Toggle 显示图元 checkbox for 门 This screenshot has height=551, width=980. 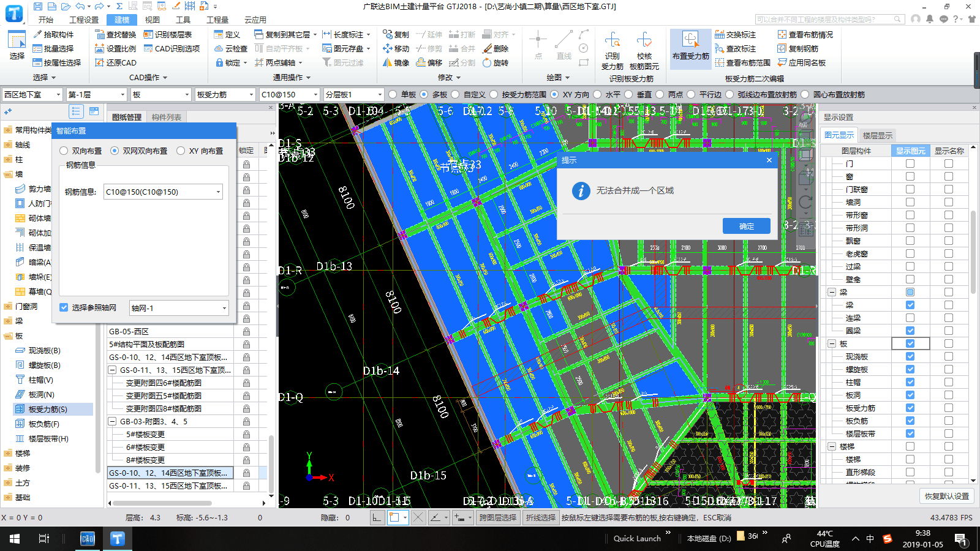pos(910,163)
